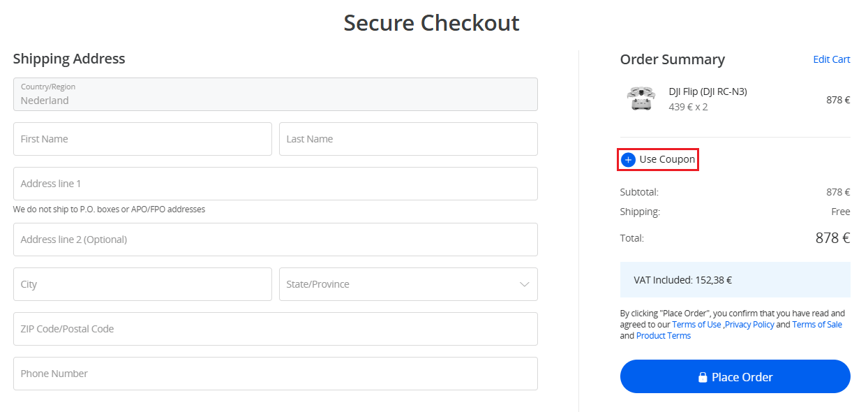
Task: Focus the First Name field
Action: click(x=142, y=139)
